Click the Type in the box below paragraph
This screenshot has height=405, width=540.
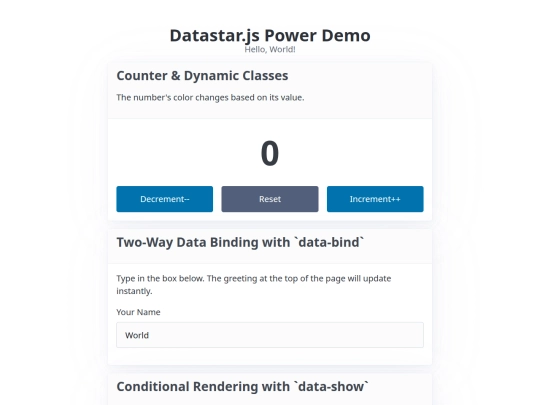253,284
